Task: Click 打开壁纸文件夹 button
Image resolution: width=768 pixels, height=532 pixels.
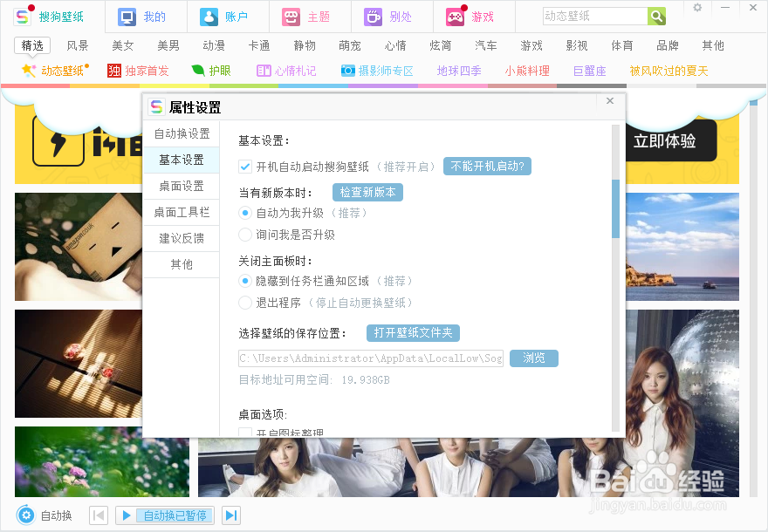Action: tap(413, 333)
